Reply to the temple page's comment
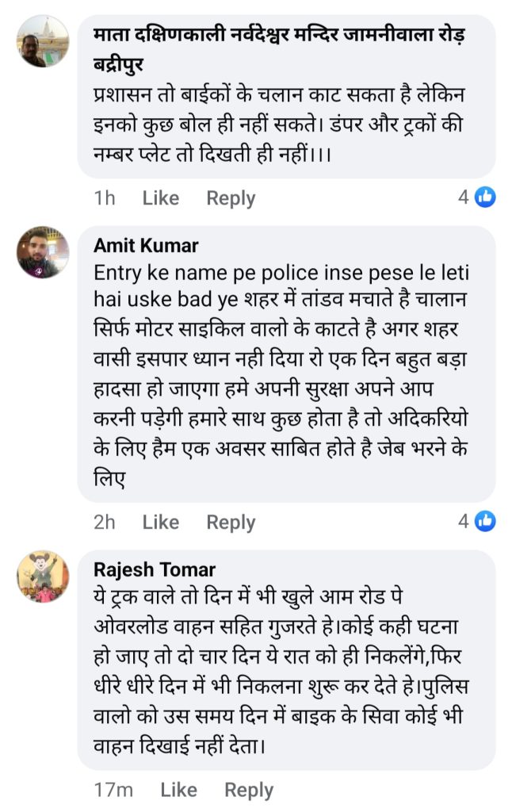The image size is (512, 812). 231,197
